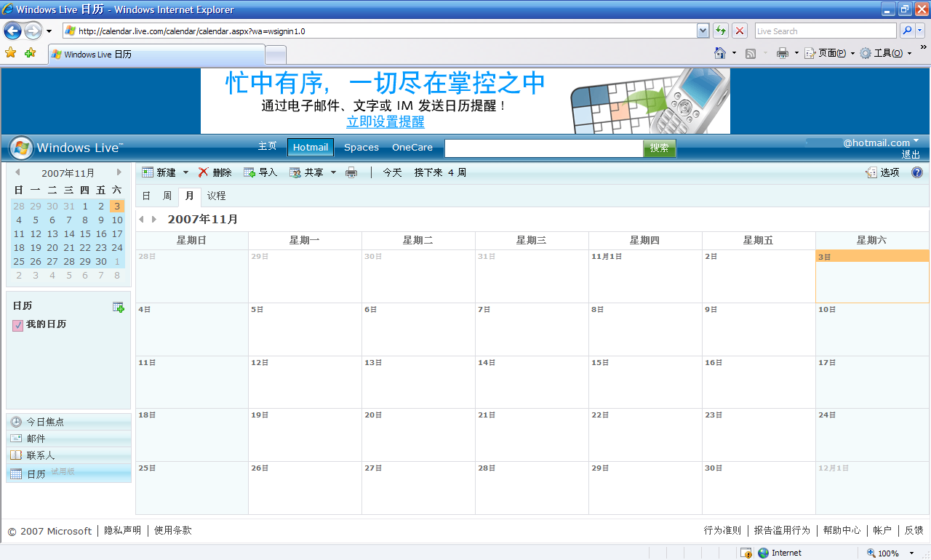Click the IE home page icon
Viewport: 931px width, 560px height.
(x=720, y=53)
